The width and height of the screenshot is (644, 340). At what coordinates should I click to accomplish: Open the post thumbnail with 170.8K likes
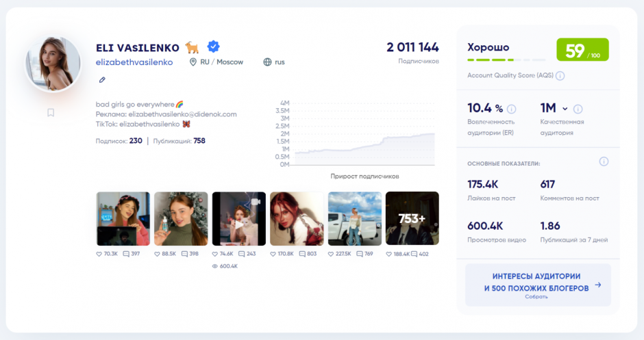[297, 219]
